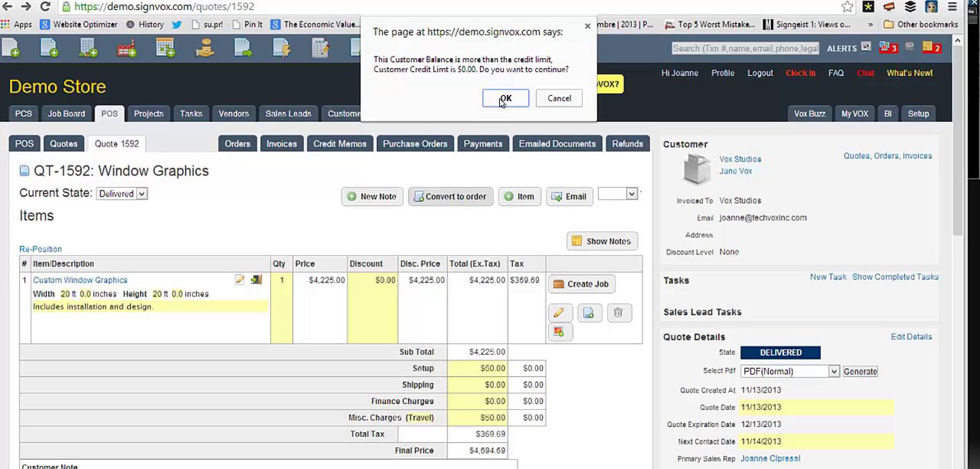Click the Show Notes button
Screen dimensions: 980x469
pyautogui.click(x=602, y=241)
